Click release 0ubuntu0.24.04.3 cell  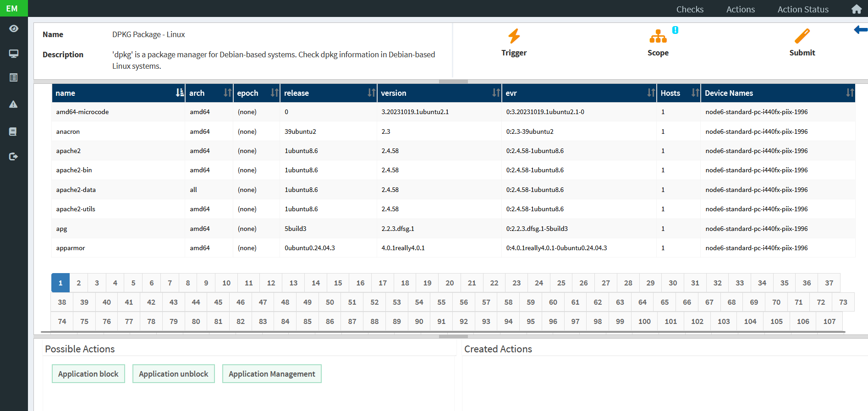tap(310, 248)
